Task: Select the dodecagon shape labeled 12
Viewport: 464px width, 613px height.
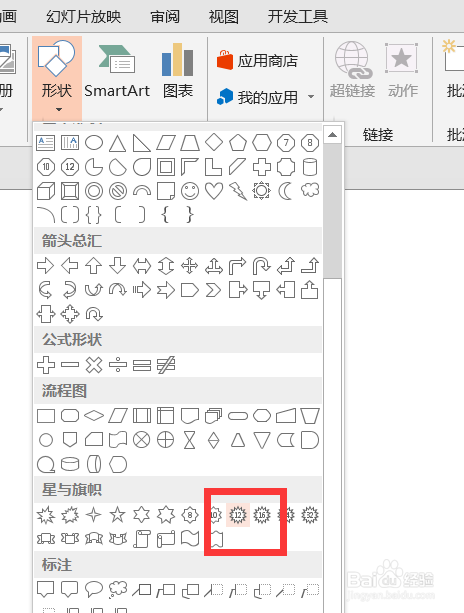Action: (x=70, y=167)
